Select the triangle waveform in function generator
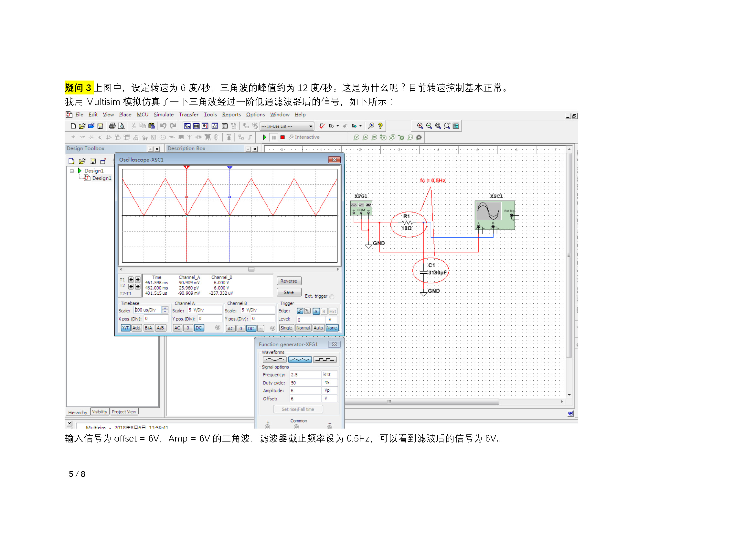756x535 pixels. (x=300, y=360)
